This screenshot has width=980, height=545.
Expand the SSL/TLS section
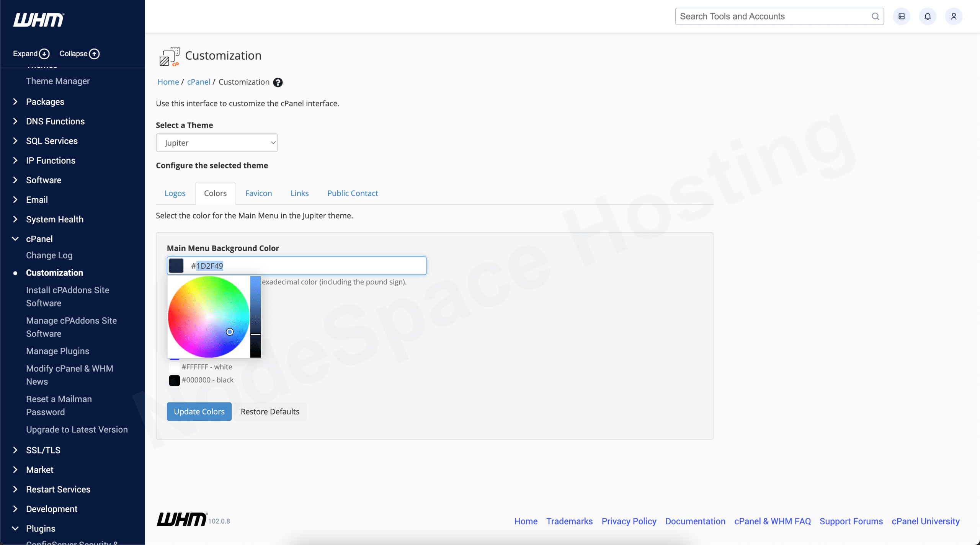(15, 450)
